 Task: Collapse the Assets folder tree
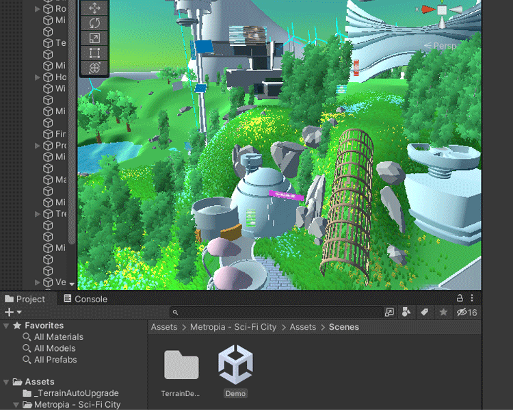pos(6,382)
